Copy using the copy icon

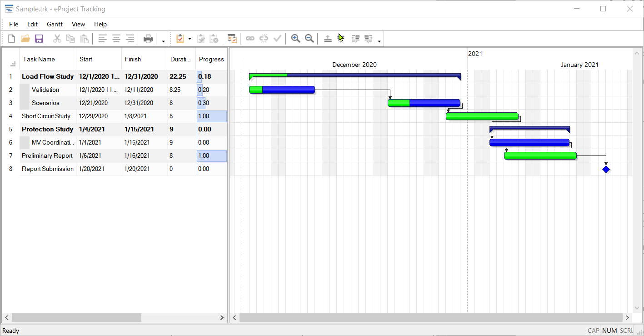[70, 38]
